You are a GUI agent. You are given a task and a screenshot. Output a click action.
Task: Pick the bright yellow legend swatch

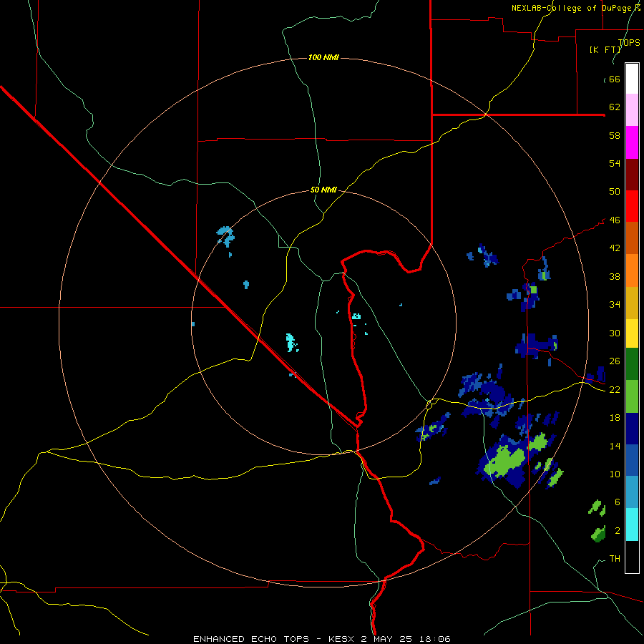pyautogui.click(x=632, y=333)
